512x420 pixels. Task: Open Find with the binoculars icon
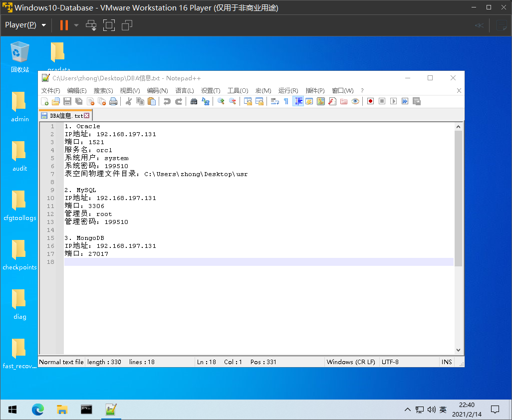[194, 101]
